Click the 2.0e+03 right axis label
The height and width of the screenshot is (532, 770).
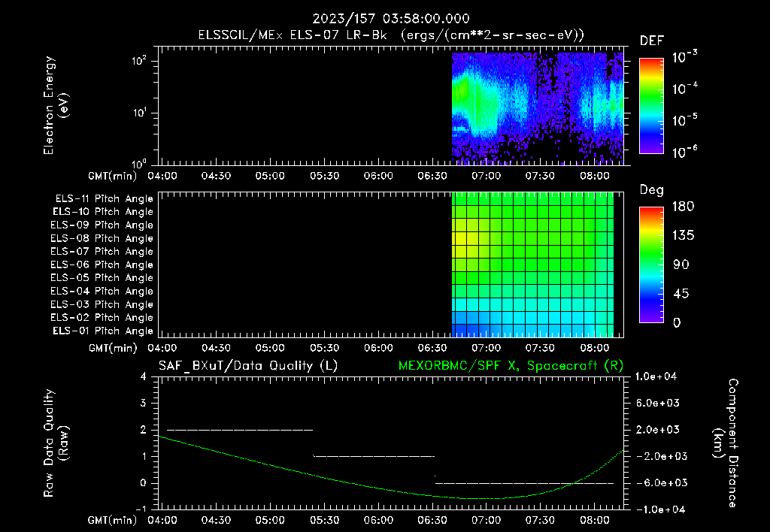click(657, 429)
